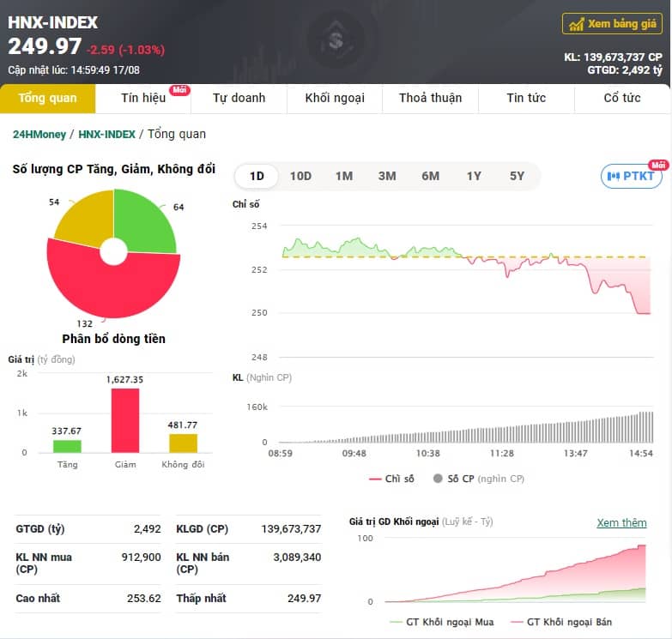Click the HNX-INDEX header title
The height and width of the screenshot is (639, 672).
click(x=52, y=22)
